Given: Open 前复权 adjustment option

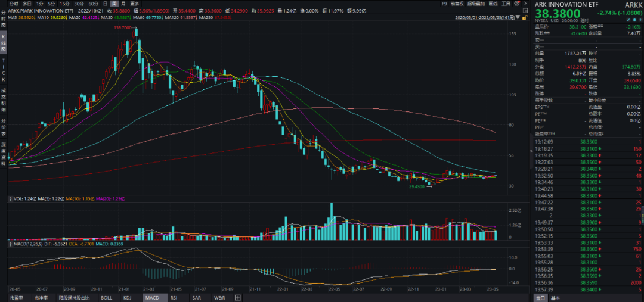Looking at the screenshot, I should [x=457, y=4].
